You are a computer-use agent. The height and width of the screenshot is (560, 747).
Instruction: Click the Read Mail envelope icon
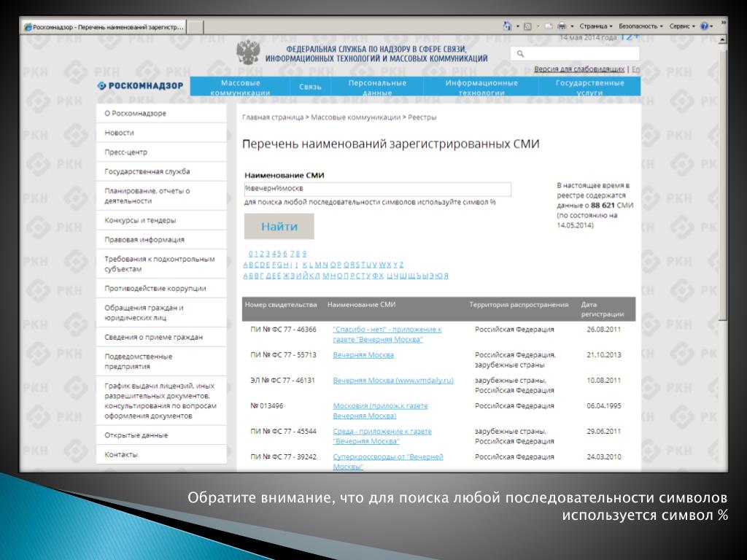point(549,27)
